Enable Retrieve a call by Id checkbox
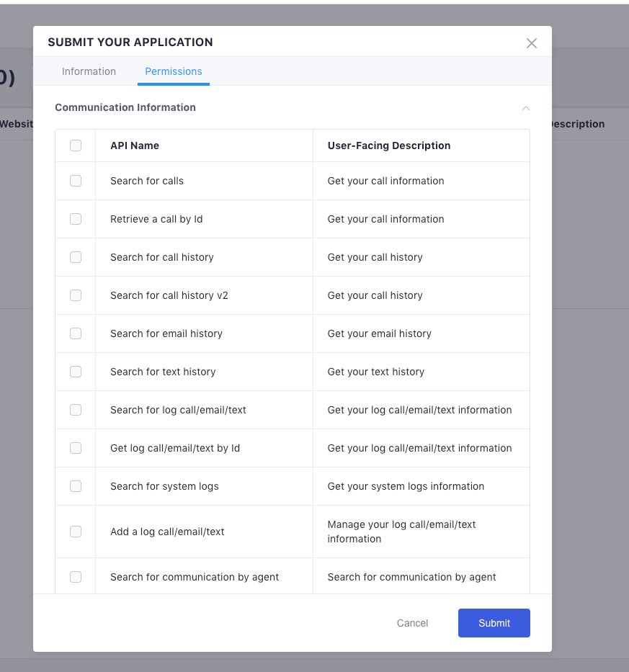This screenshot has height=672, width=629. tap(76, 219)
